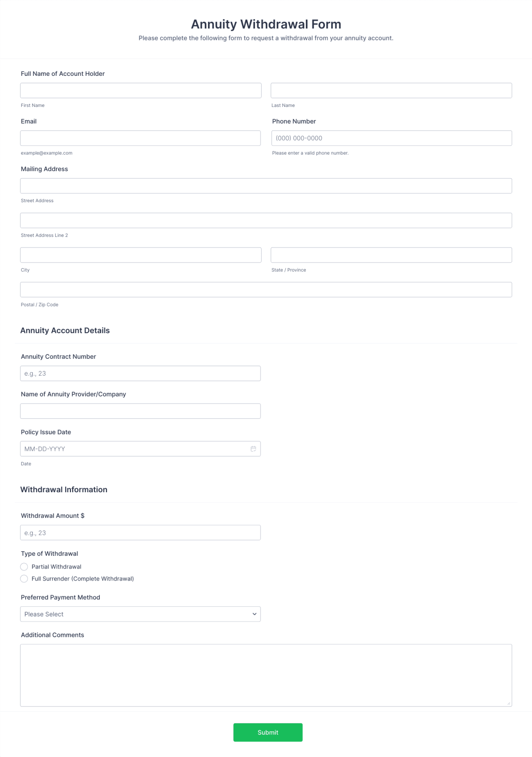This screenshot has height=757, width=532.
Task: Click the Last Name input field
Action: point(391,90)
